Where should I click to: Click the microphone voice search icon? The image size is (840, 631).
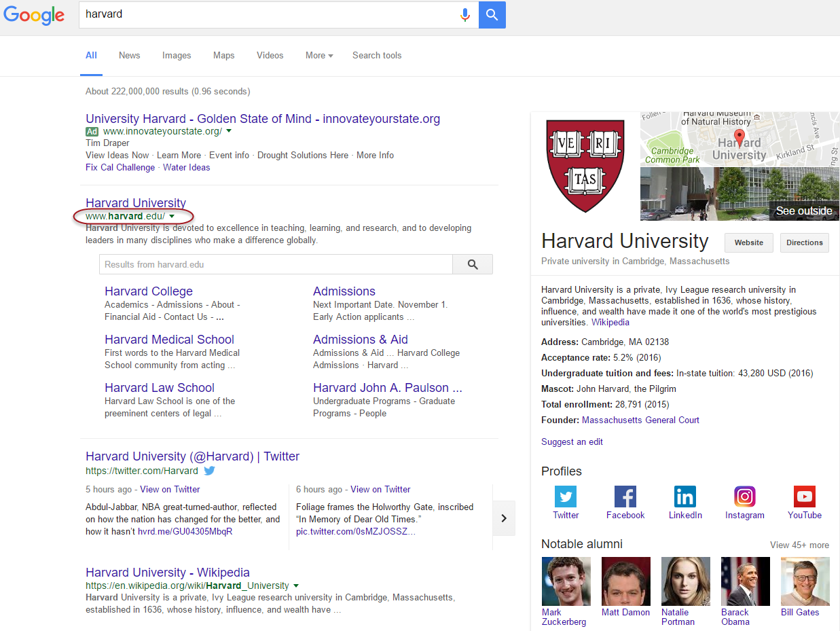(x=465, y=15)
